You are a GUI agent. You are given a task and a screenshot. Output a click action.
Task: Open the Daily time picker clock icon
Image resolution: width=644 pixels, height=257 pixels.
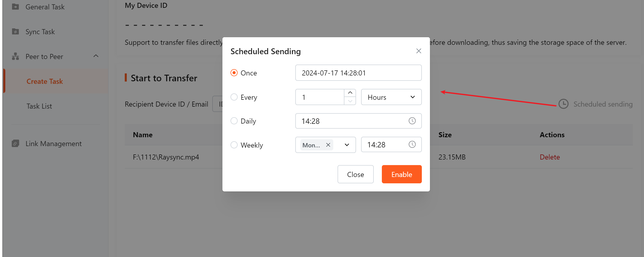[412, 121]
